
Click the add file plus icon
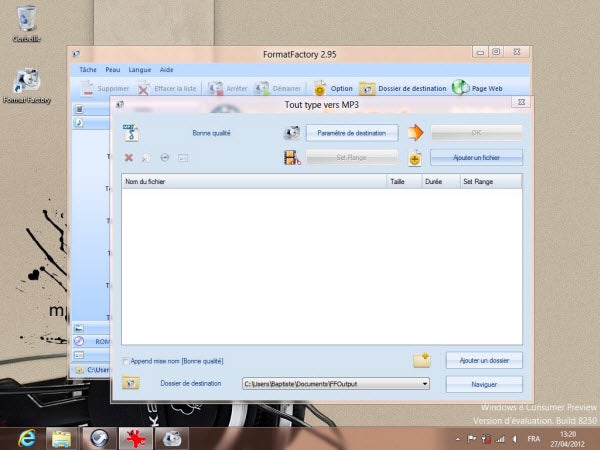(x=415, y=158)
